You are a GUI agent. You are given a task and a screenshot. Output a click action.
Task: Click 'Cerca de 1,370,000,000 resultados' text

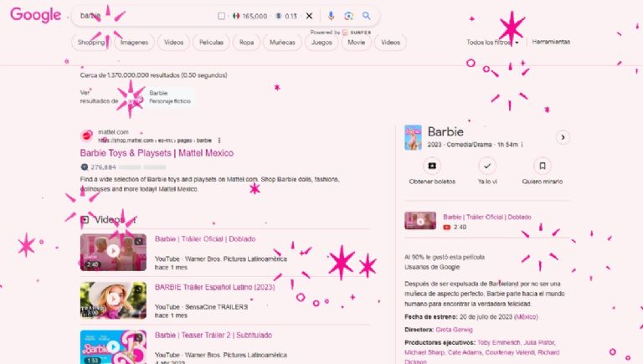[x=153, y=75]
